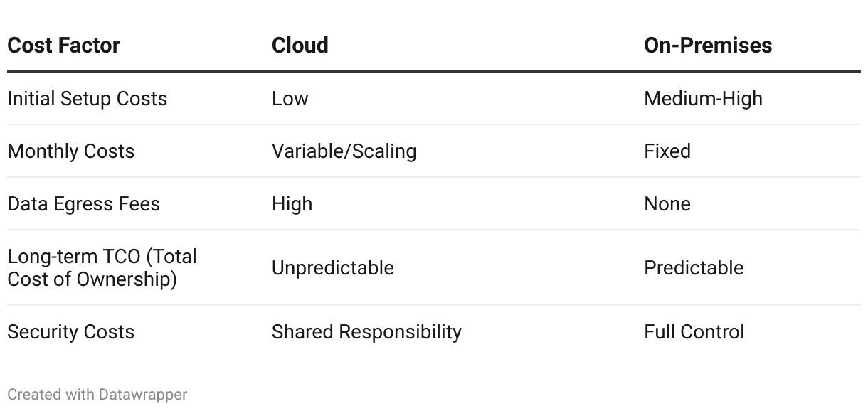The height and width of the screenshot is (411, 868).
Task: Click the Long-term TCO row label
Action: pos(102,267)
